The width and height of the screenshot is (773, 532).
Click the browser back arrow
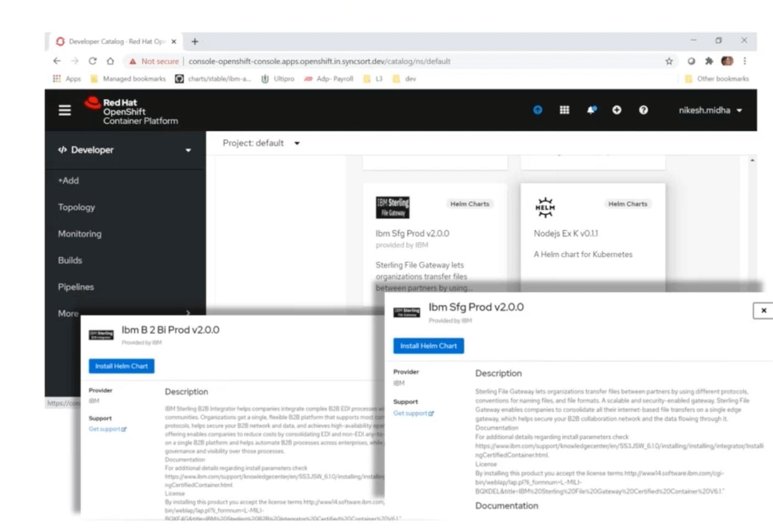(x=57, y=61)
